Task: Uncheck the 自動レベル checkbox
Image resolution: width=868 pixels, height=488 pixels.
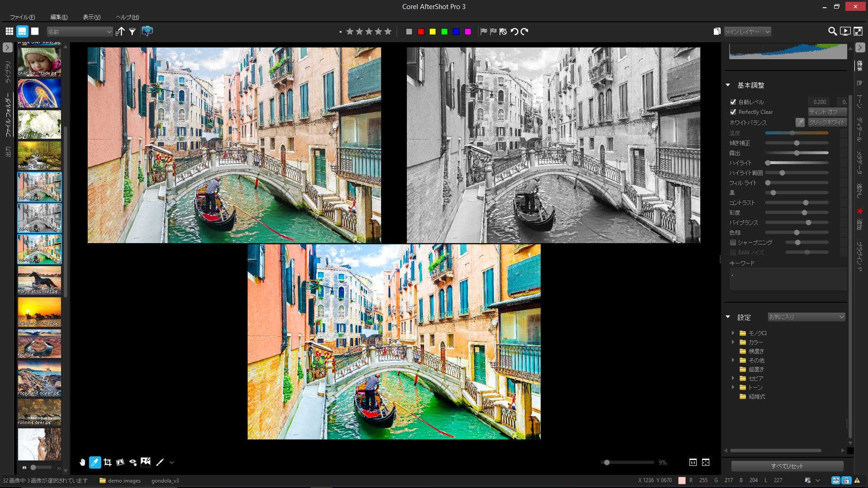Action: point(733,102)
